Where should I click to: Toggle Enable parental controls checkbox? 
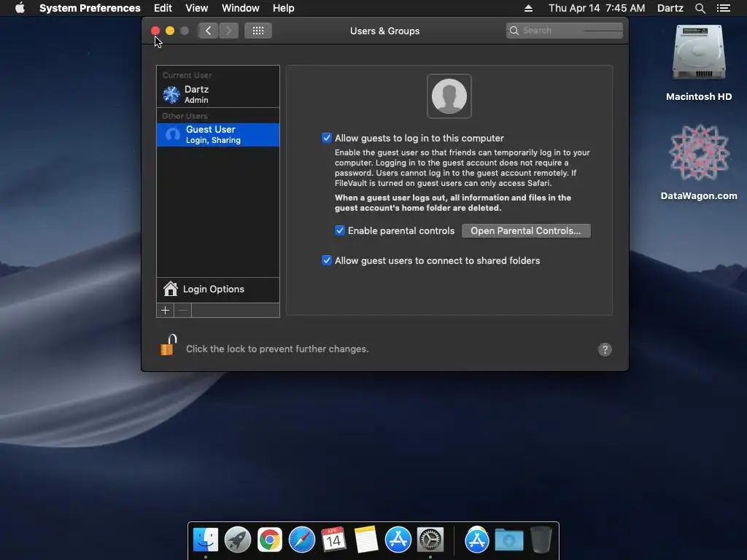click(340, 230)
